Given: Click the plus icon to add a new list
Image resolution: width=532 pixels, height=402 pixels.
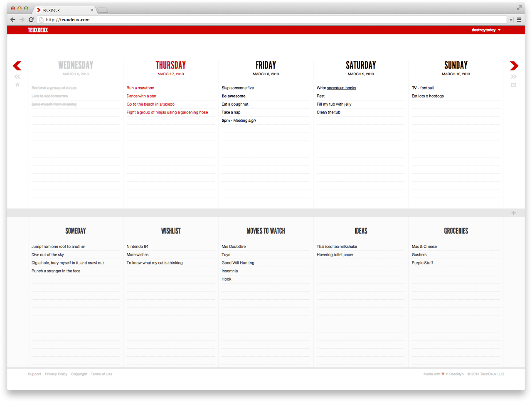Looking at the screenshot, I should [x=514, y=212].
